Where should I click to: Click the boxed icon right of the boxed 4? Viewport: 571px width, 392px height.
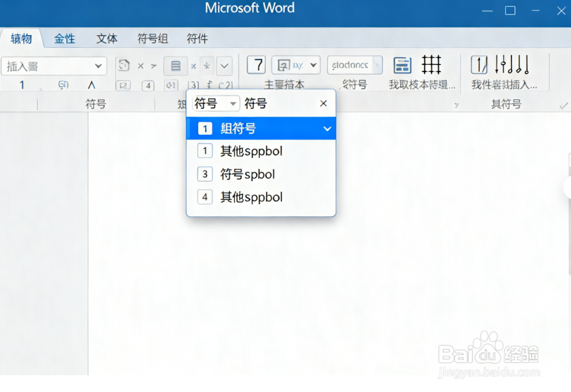pos(171,85)
